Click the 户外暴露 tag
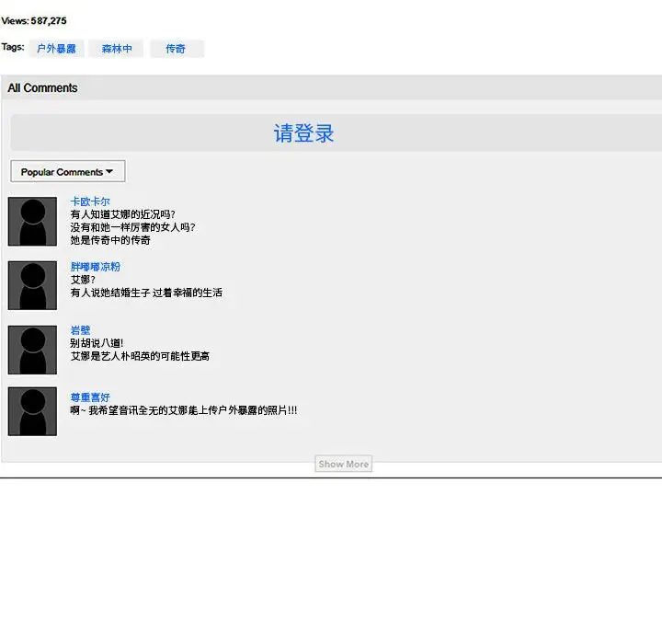 [56, 49]
